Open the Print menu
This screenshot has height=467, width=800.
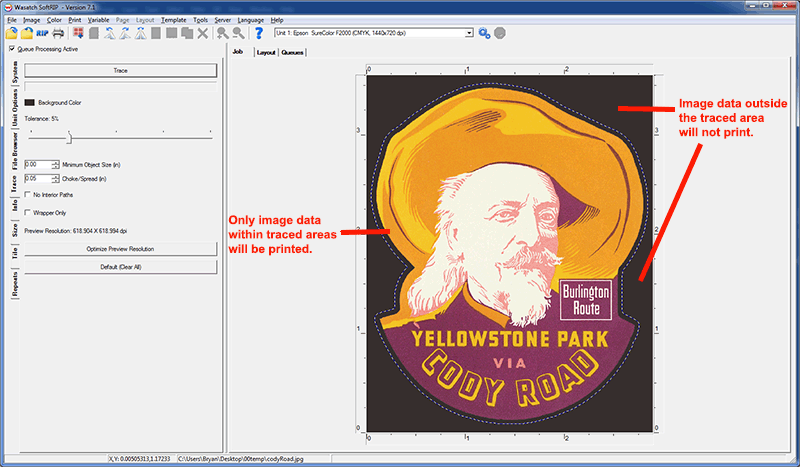click(74, 20)
